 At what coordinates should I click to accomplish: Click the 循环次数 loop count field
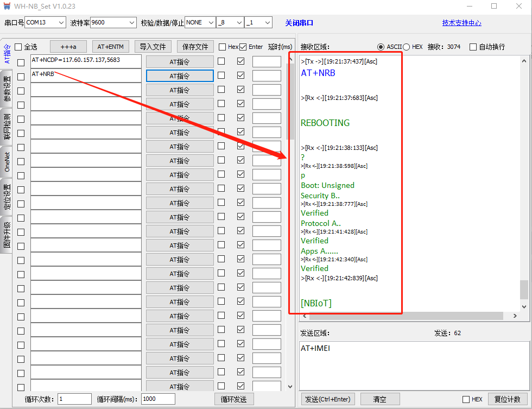(x=75, y=399)
